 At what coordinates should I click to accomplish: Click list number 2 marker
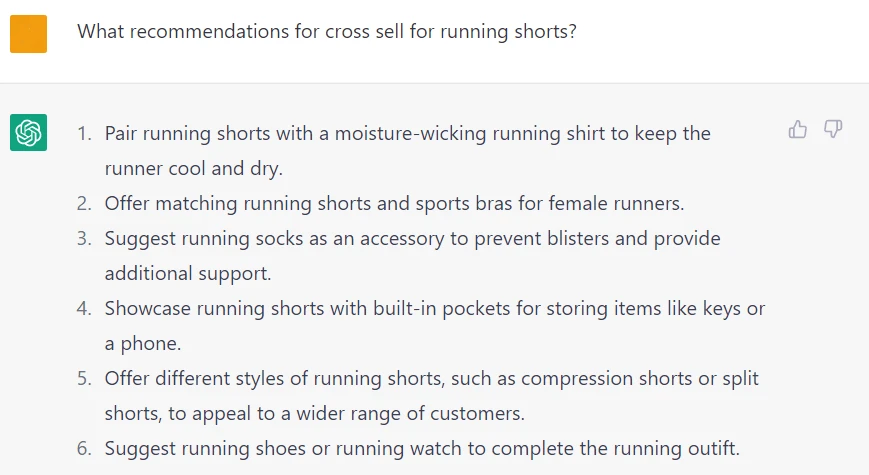84,203
